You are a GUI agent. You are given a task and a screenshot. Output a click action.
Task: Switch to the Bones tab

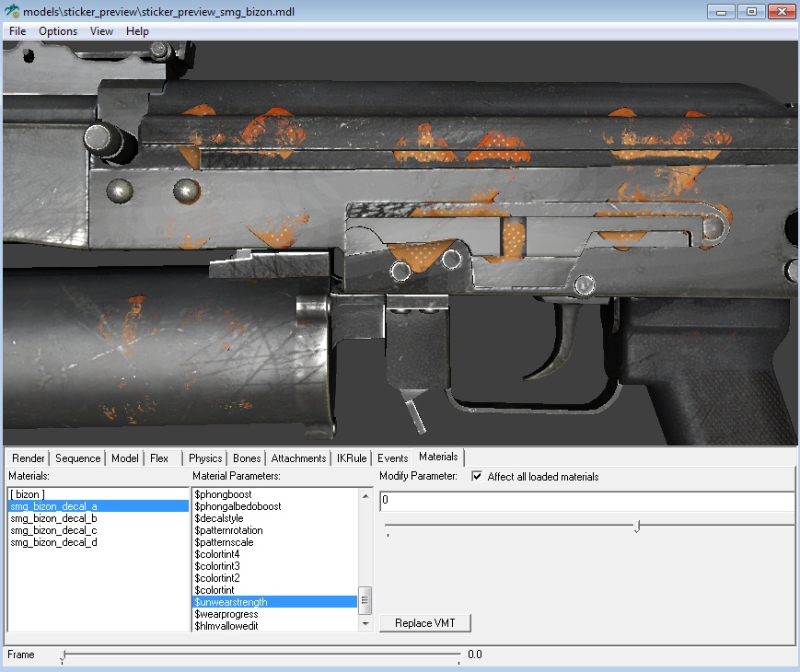coord(247,458)
